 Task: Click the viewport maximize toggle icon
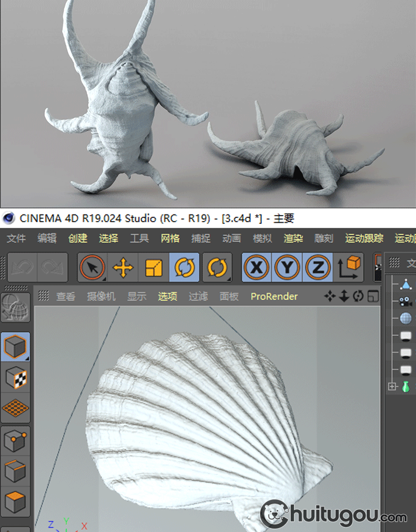click(374, 296)
